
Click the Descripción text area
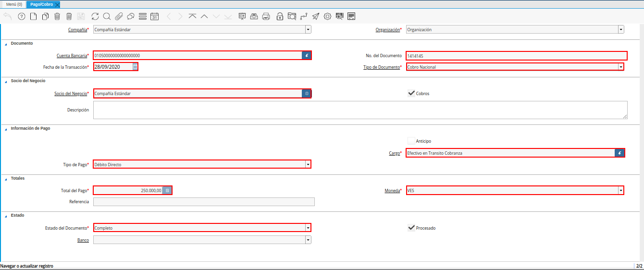coord(360,110)
